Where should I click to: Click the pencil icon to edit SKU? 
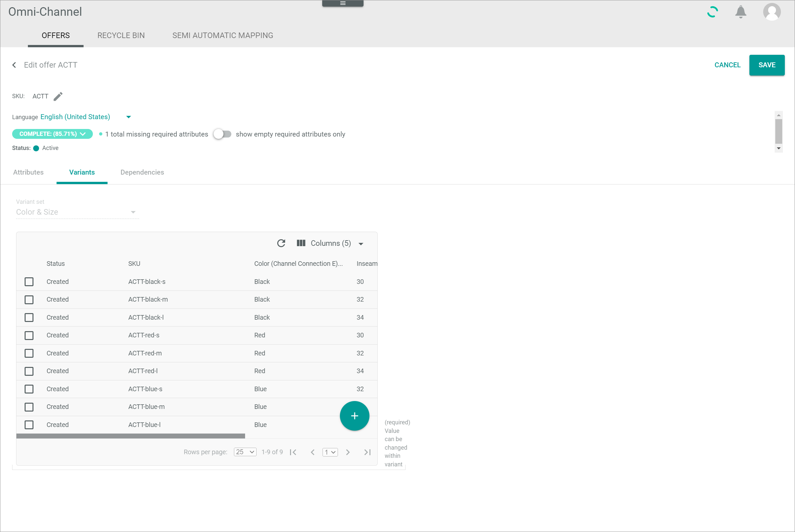(58, 96)
